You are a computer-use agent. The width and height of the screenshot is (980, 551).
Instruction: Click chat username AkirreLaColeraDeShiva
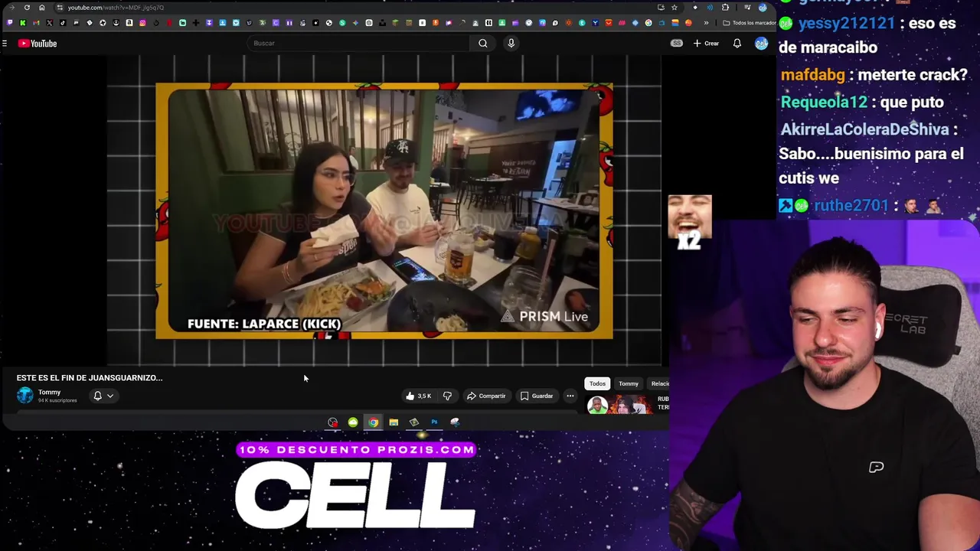tap(864, 129)
